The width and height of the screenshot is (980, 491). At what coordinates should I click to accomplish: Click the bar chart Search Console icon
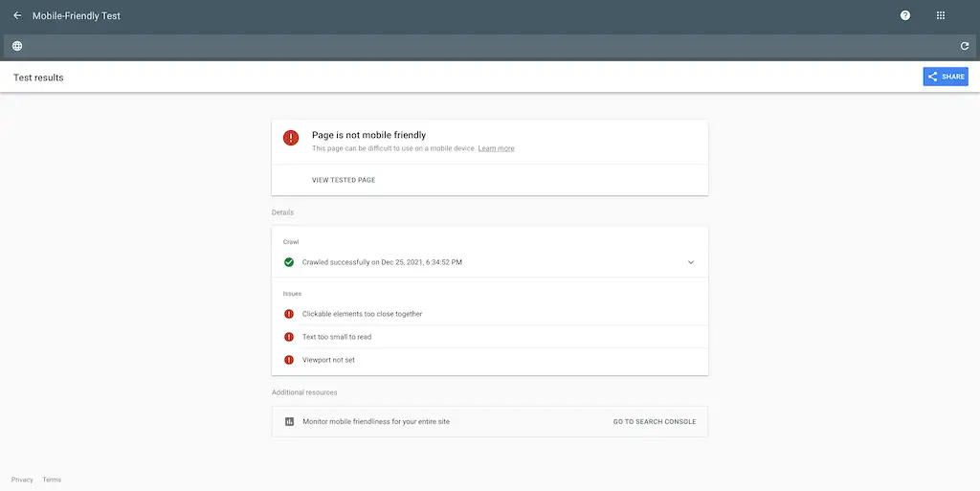[289, 421]
